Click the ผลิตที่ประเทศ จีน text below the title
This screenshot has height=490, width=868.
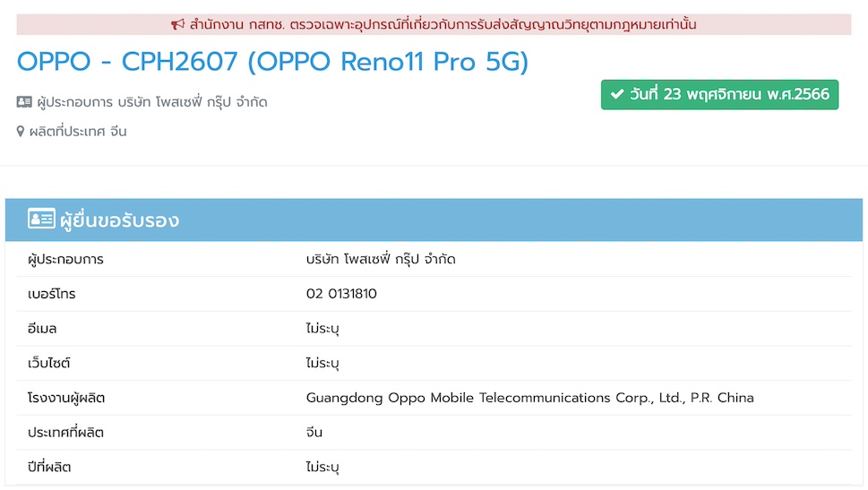78,132
